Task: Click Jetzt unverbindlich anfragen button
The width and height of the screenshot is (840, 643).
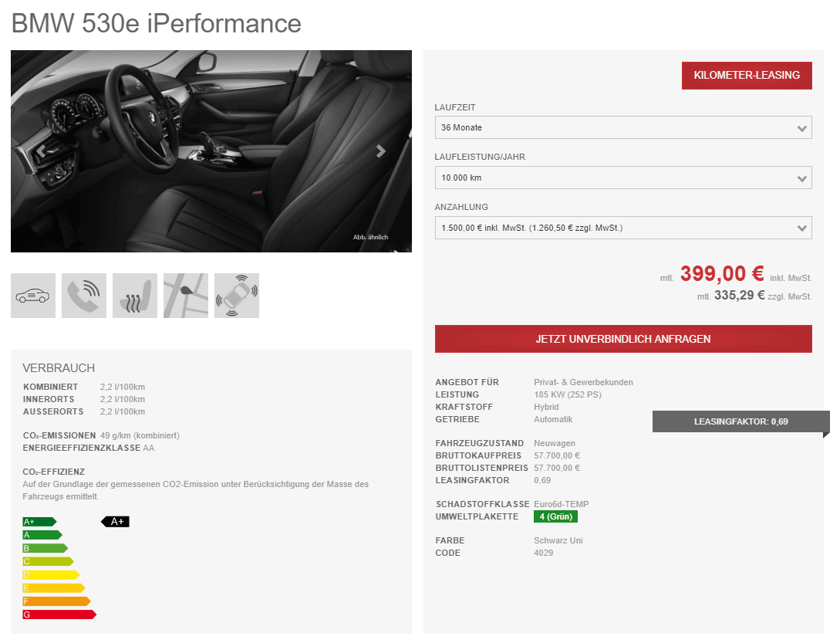Action: [x=623, y=339]
